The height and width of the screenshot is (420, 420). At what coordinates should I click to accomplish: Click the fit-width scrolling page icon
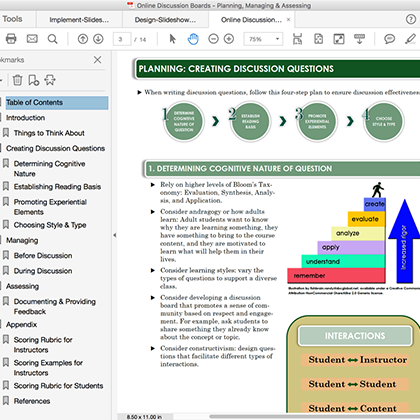pyautogui.click(x=297, y=39)
